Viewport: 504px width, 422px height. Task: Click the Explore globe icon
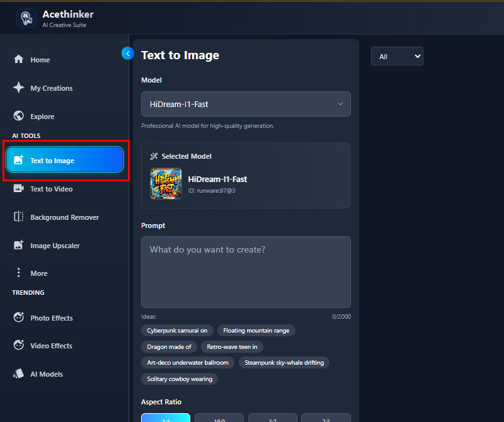point(19,116)
